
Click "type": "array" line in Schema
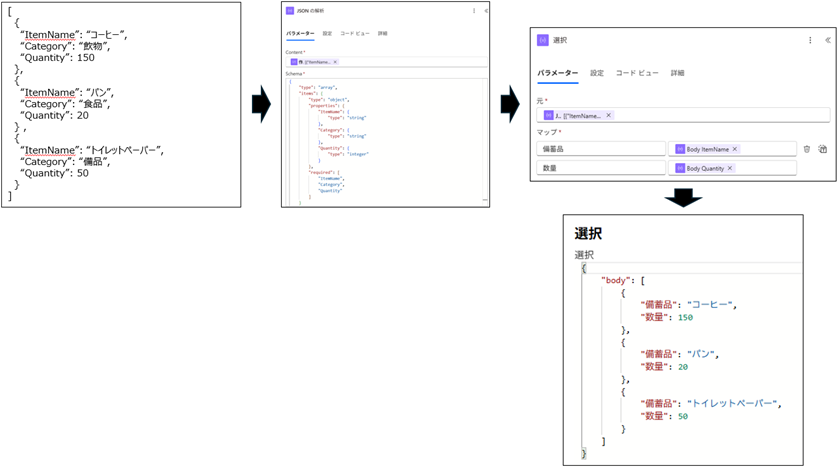(x=318, y=87)
